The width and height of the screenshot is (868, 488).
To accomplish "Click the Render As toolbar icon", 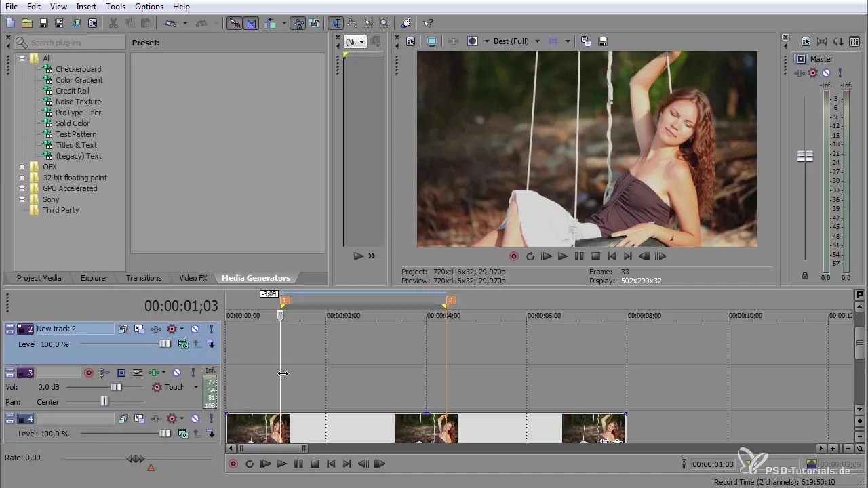I will (x=76, y=23).
